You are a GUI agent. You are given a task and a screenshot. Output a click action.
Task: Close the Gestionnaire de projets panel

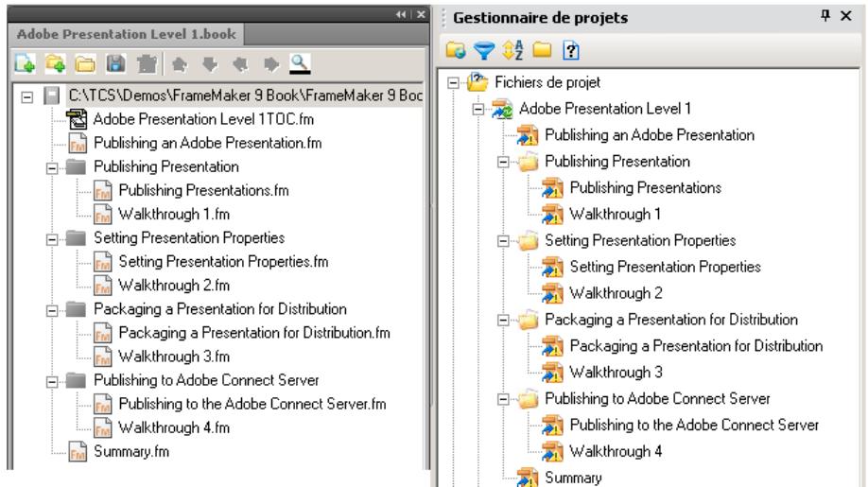tap(846, 15)
